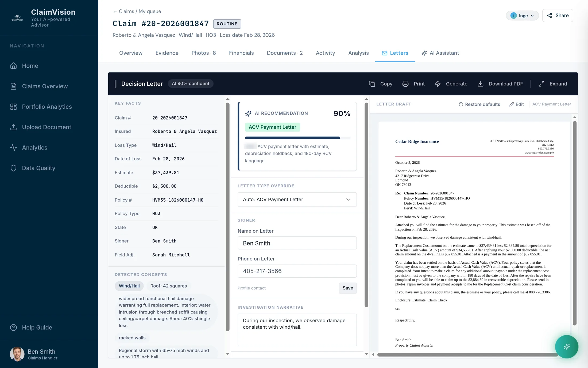Click the AI recommendation confidence progress bar
This screenshot has width=588, height=368.
tap(298, 138)
